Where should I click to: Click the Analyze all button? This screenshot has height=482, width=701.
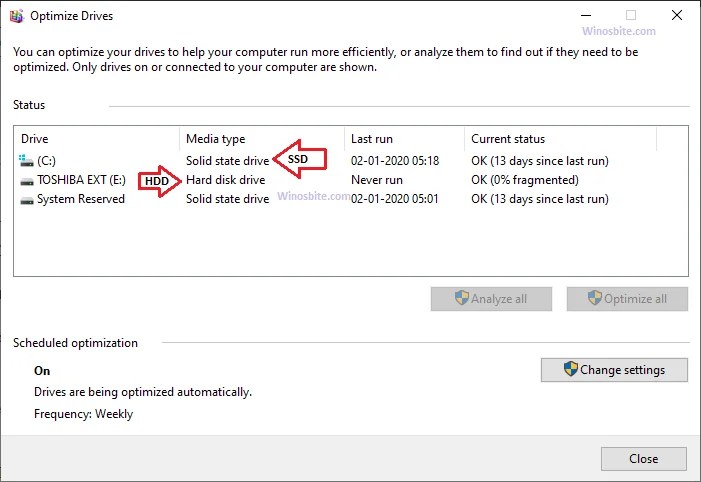(x=491, y=299)
